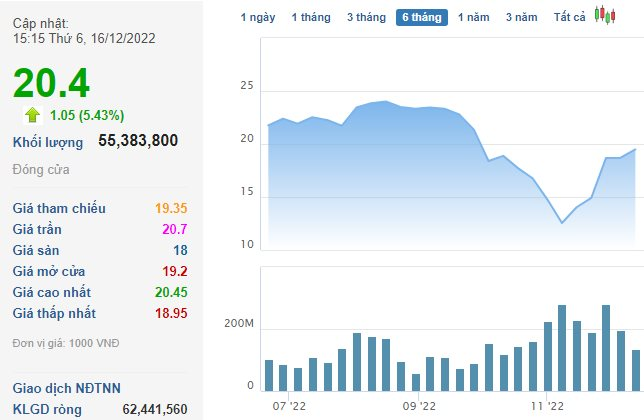The image size is (644, 420).
Task: Select the 1 tháng time range tab
Action: (x=309, y=17)
